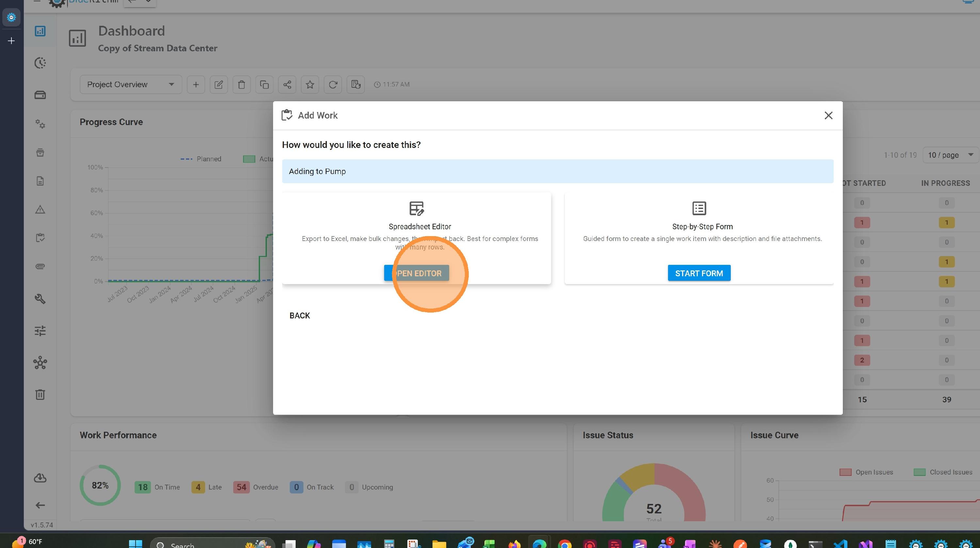Screen dimensions: 980x548
Task: Expand the Project Overview dropdown
Action: click(130, 85)
